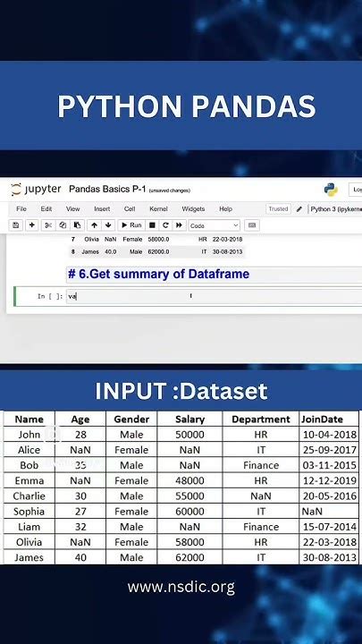Open the Help menu
The image size is (362, 644).
226,209
